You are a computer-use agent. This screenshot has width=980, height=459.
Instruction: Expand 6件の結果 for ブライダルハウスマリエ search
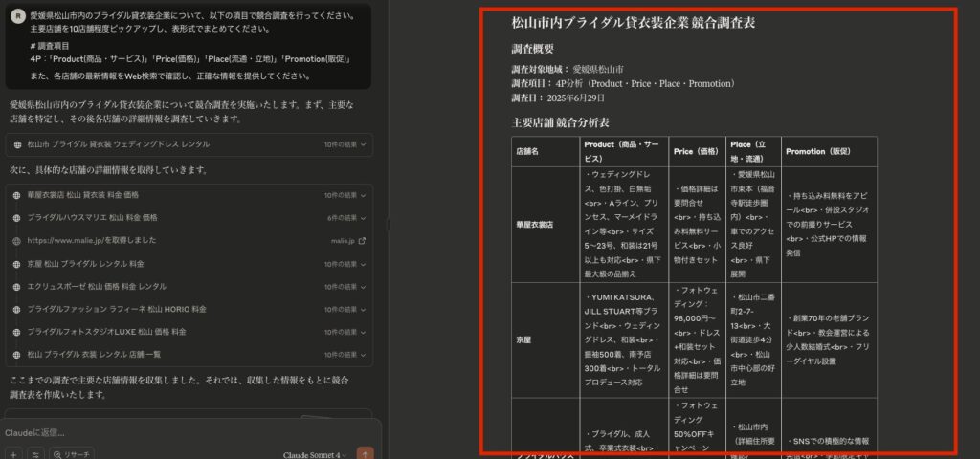[x=346, y=218]
